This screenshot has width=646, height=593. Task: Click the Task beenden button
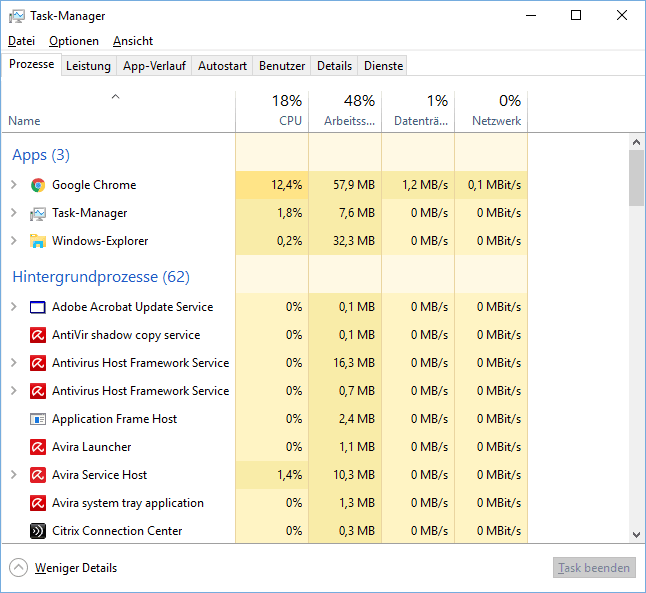pyautogui.click(x=594, y=568)
